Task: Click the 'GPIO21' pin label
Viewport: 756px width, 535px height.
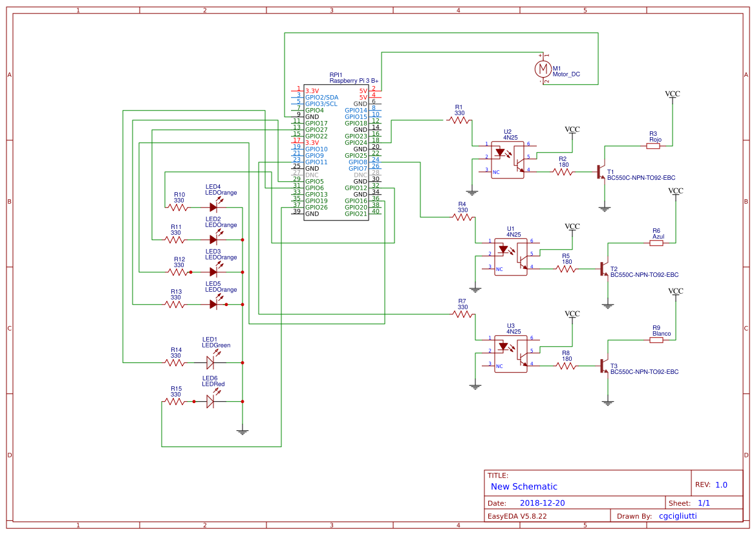Action: click(x=356, y=213)
